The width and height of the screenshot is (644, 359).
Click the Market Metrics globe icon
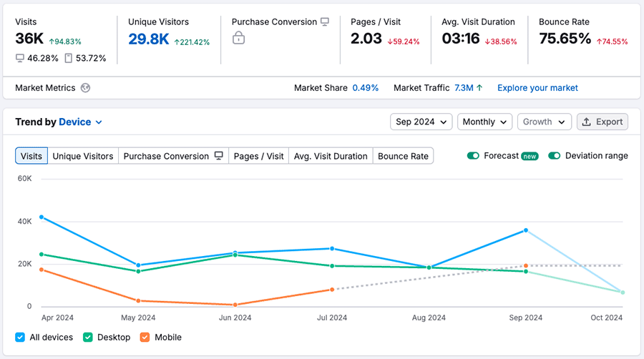[85, 88]
